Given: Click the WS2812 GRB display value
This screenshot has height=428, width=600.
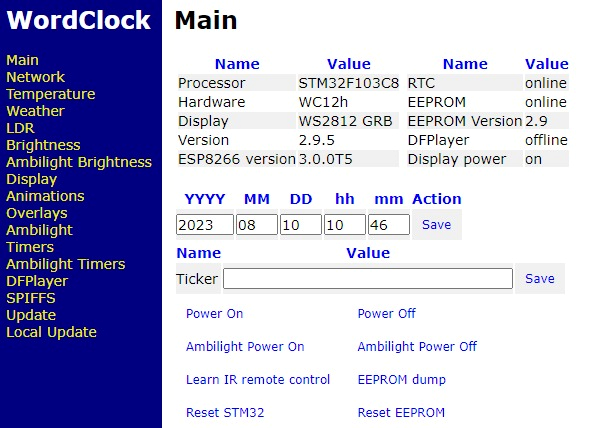Looking at the screenshot, I should tap(346, 121).
